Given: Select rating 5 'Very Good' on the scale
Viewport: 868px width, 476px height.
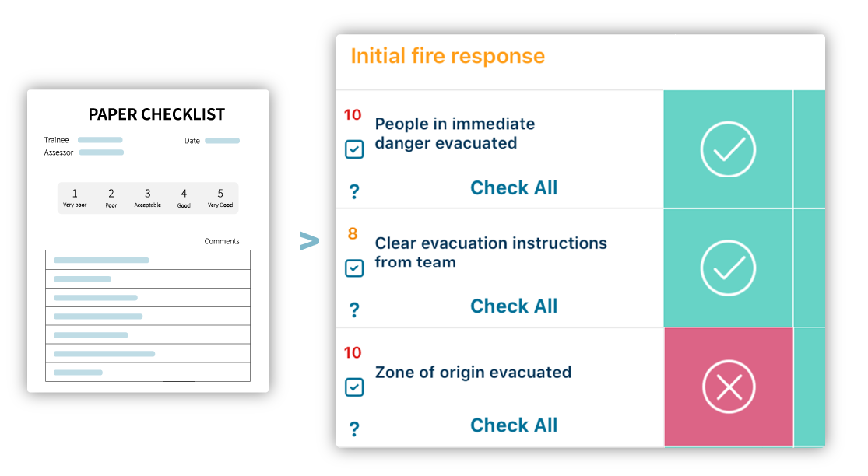Looking at the screenshot, I should click(x=220, y=197).
